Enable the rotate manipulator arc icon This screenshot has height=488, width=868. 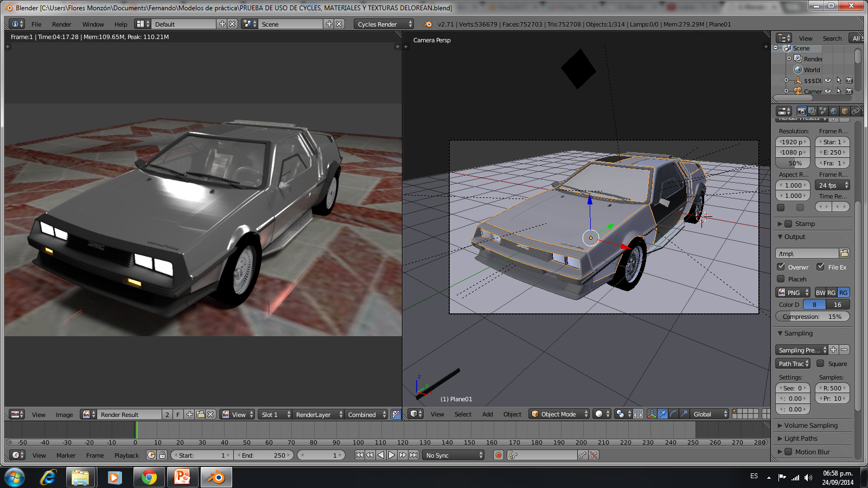pyautogui.click(x=673, y=414)
